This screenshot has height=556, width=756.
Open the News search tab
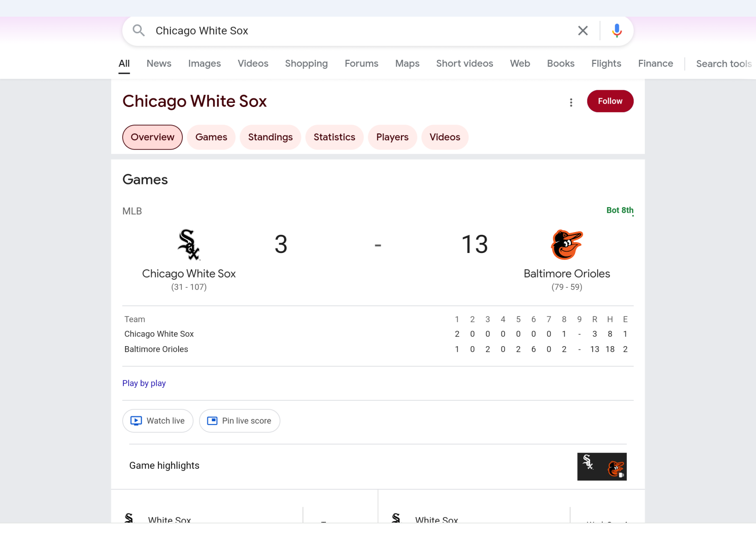point(159,63)
